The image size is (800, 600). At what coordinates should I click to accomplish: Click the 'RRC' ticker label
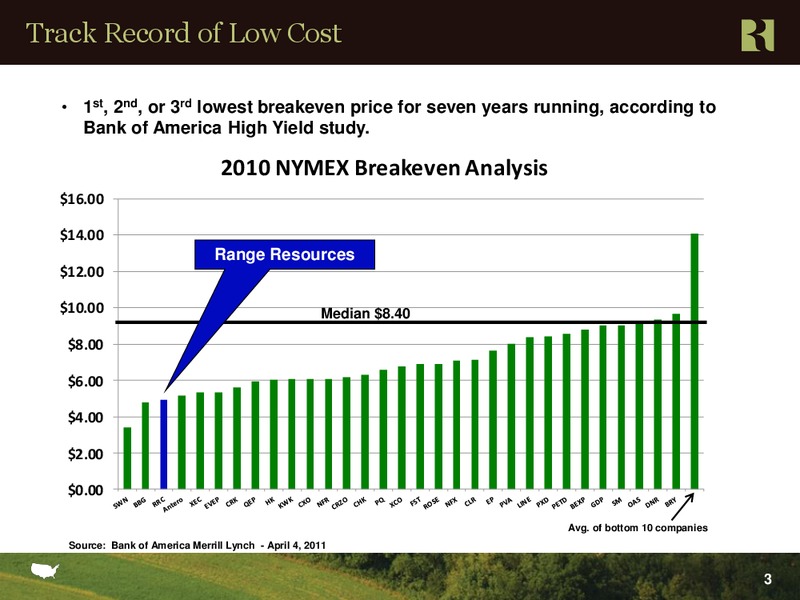[159, 502]
